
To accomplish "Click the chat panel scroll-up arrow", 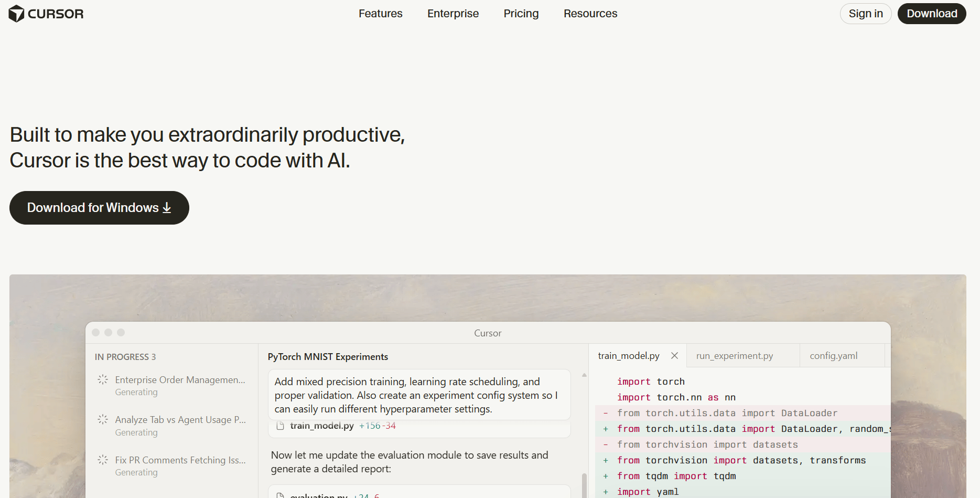I will coord(584,375).
